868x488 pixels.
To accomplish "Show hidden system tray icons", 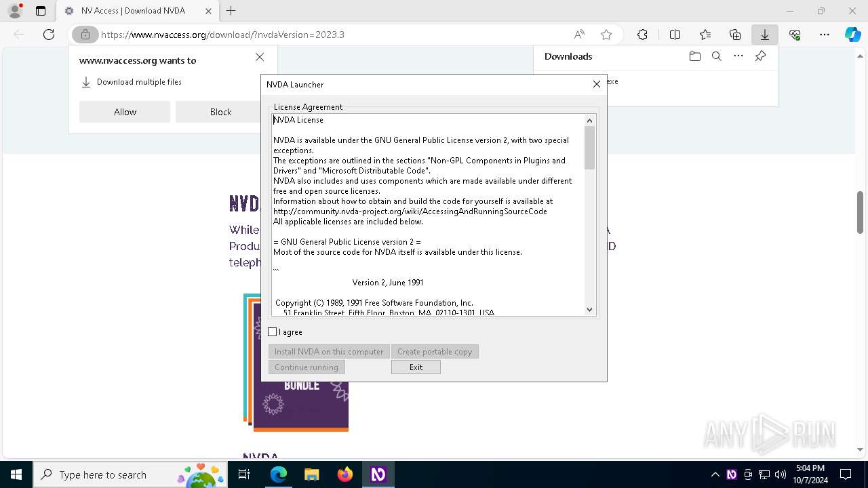I will click(x=715, y=474).
